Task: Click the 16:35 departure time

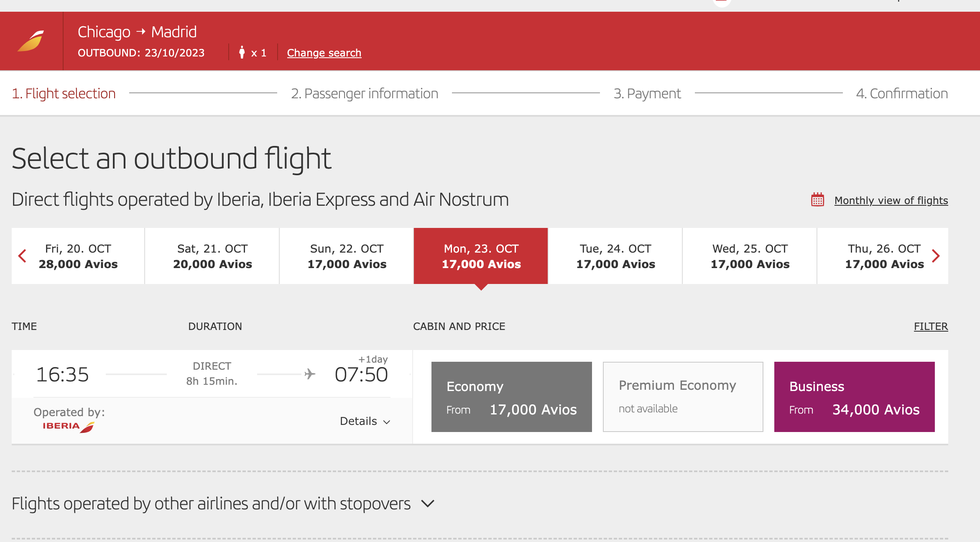Action: [63, 375]
